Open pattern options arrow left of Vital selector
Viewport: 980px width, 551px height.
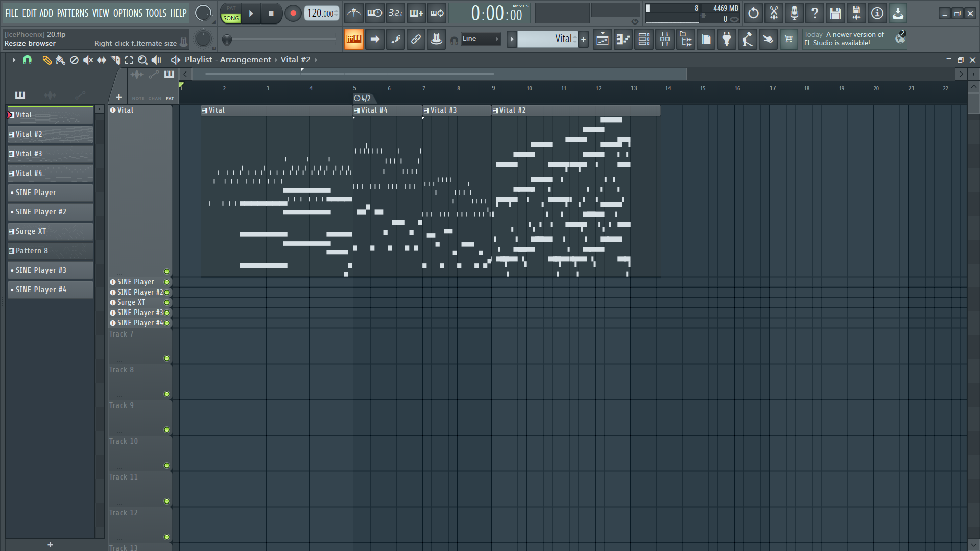click(512, 39)
